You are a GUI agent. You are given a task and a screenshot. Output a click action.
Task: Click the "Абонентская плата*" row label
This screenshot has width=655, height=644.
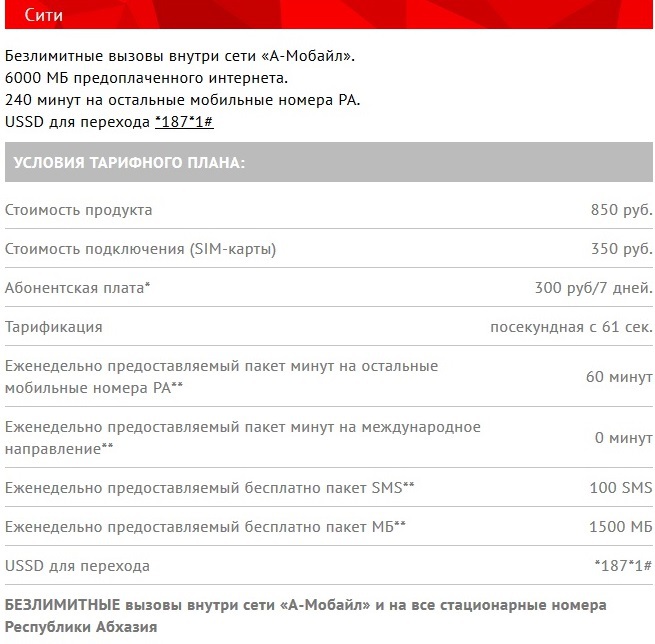coord(78,288)
